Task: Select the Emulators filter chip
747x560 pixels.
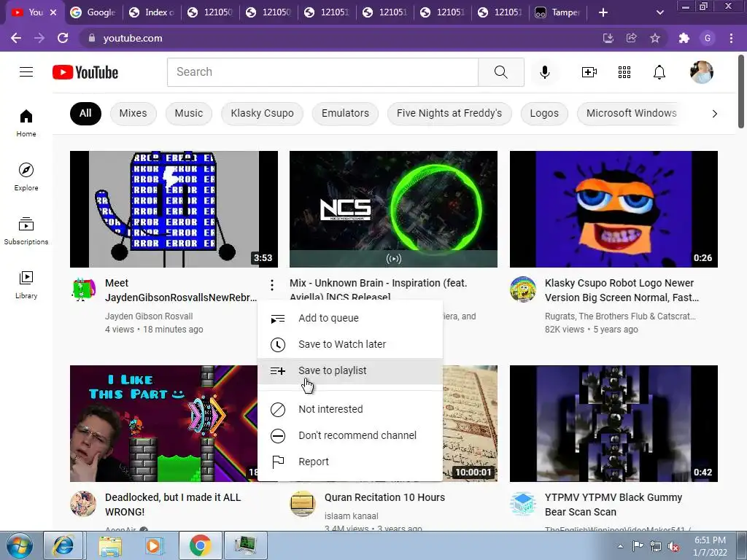Action: coord(345,113)
